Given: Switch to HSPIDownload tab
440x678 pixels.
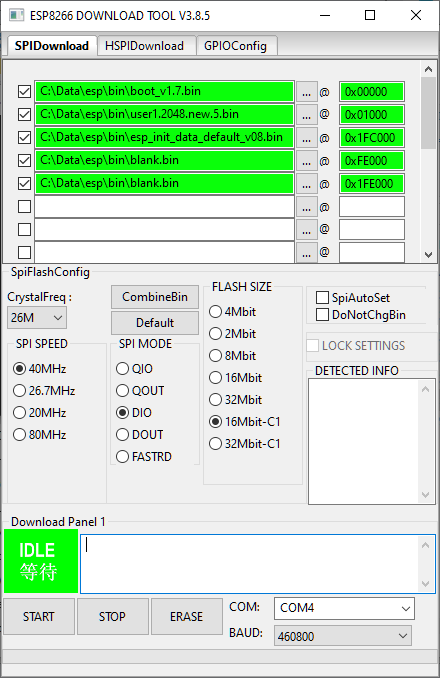Looking at the screenshot, I should pyautogui.click(x=144, y=46).
